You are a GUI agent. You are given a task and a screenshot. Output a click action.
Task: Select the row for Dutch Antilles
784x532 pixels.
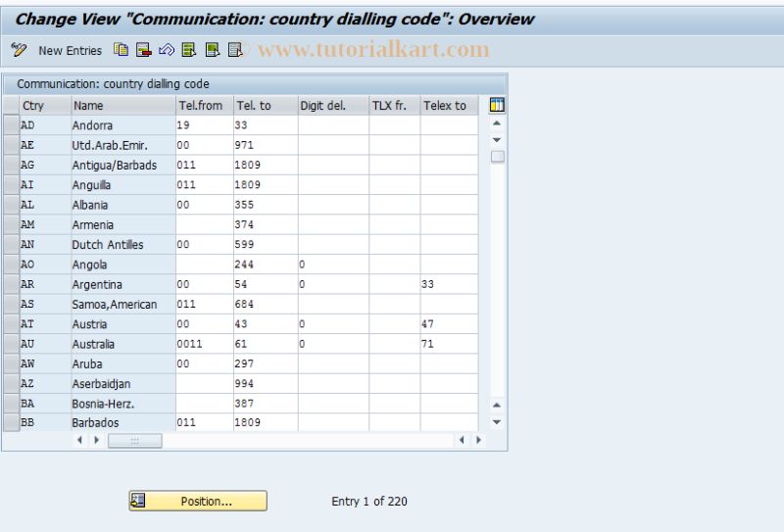tap(11, 245)
